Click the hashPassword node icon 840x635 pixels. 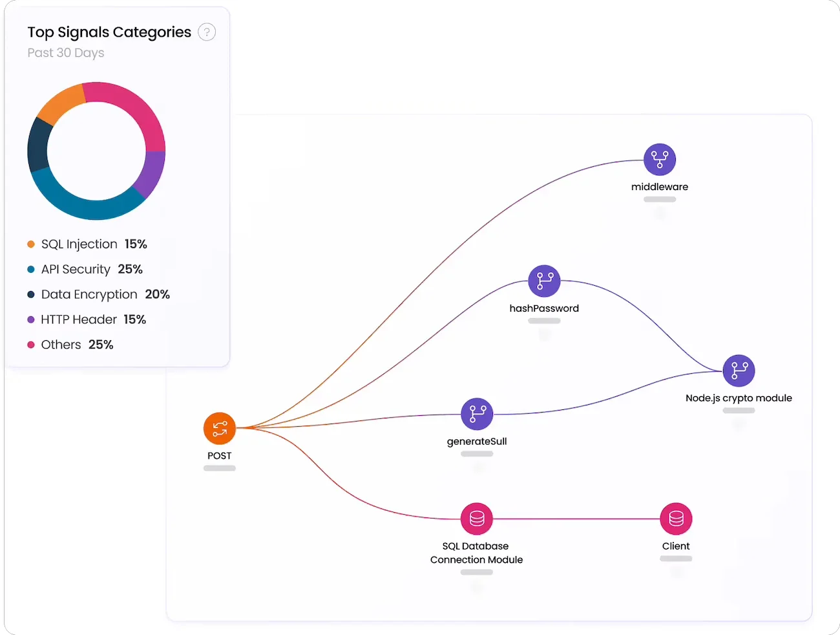544,281
